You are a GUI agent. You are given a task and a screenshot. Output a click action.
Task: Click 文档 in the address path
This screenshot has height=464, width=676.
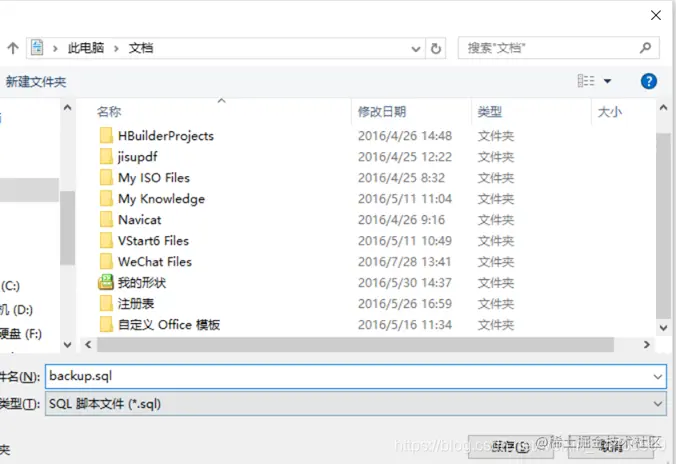click(x=141, y=48)
